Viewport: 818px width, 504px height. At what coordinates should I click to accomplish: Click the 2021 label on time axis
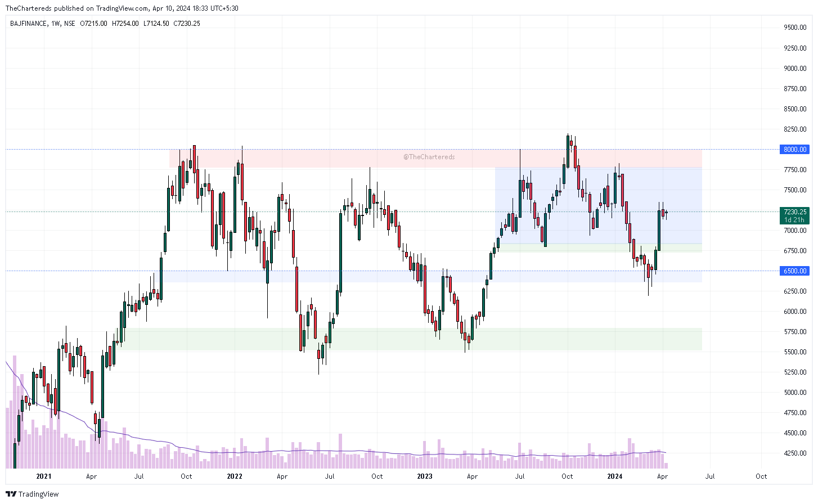[44, 476]
